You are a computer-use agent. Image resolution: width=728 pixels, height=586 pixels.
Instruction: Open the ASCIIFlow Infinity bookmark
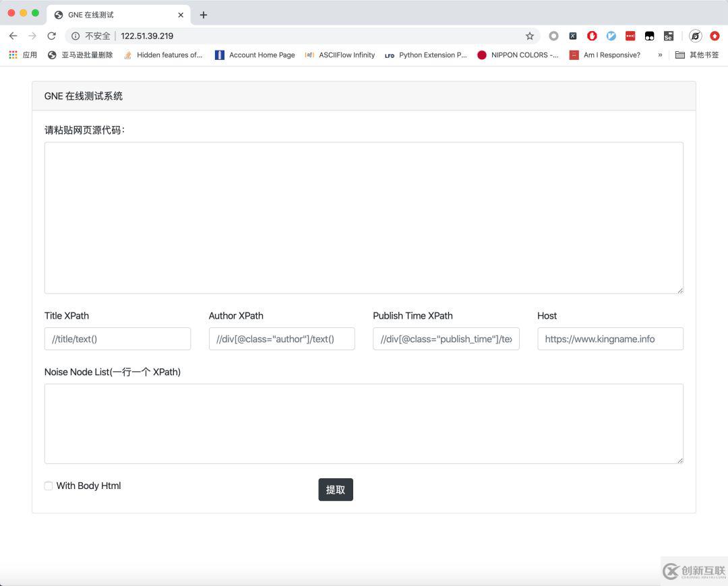[340, 55]
